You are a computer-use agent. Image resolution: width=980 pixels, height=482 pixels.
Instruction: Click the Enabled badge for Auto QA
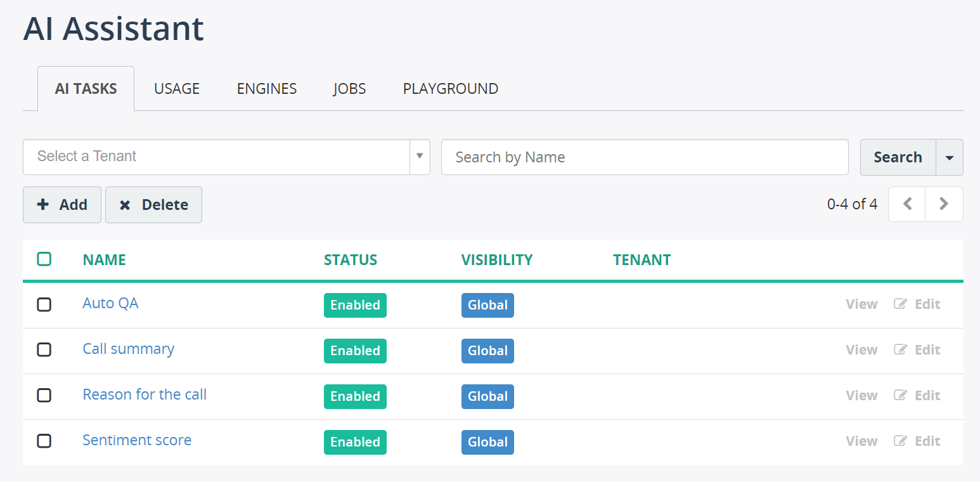[355, 305]
